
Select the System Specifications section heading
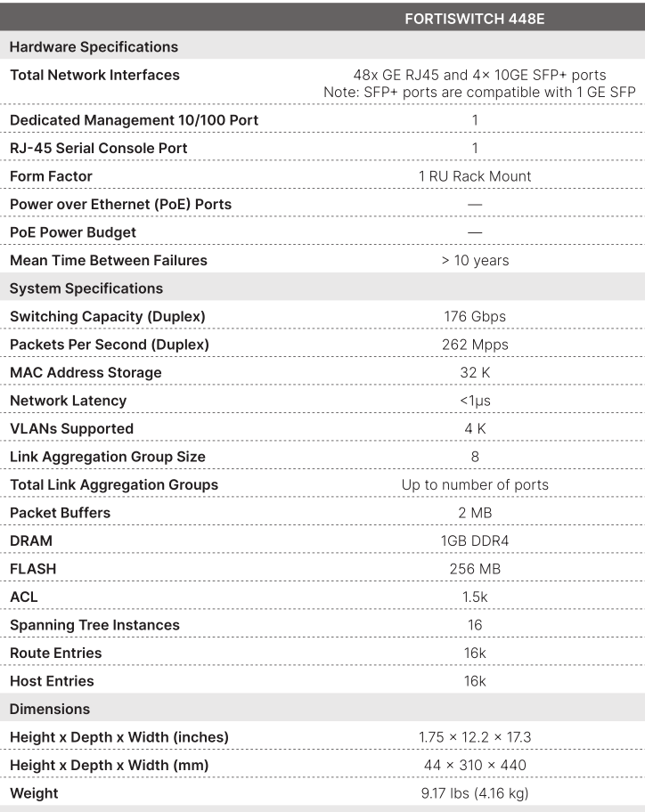coord(86,288)
